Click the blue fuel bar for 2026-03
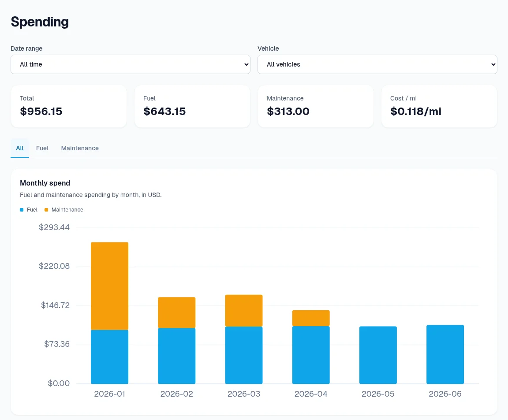 [x=243, y=355]
